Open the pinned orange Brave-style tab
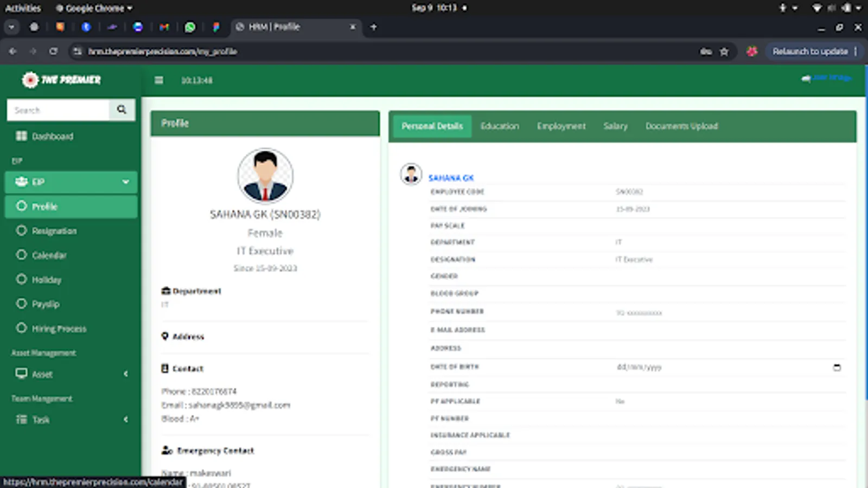868x488 pixels. [x=60, y=27]
